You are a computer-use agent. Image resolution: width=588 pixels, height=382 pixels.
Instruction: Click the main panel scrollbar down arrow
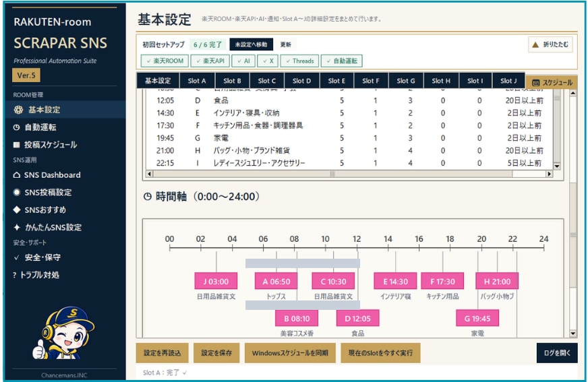573,333
